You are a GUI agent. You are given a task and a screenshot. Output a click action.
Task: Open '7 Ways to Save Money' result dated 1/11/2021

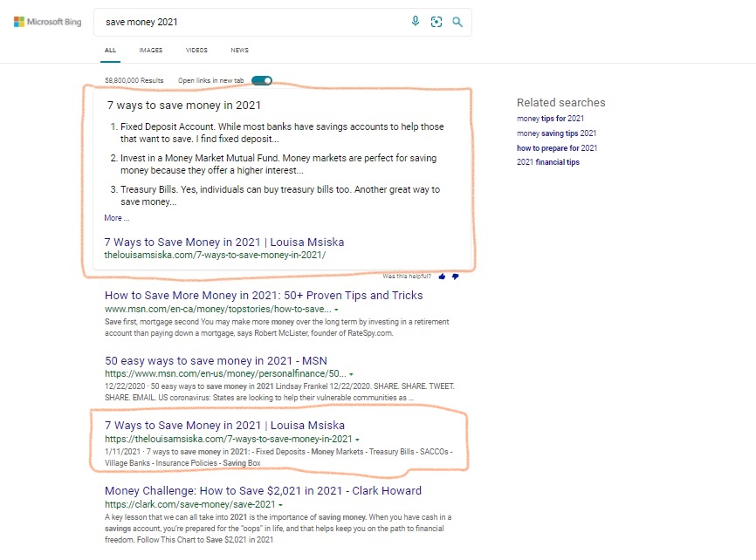click(x=224, y=426)
